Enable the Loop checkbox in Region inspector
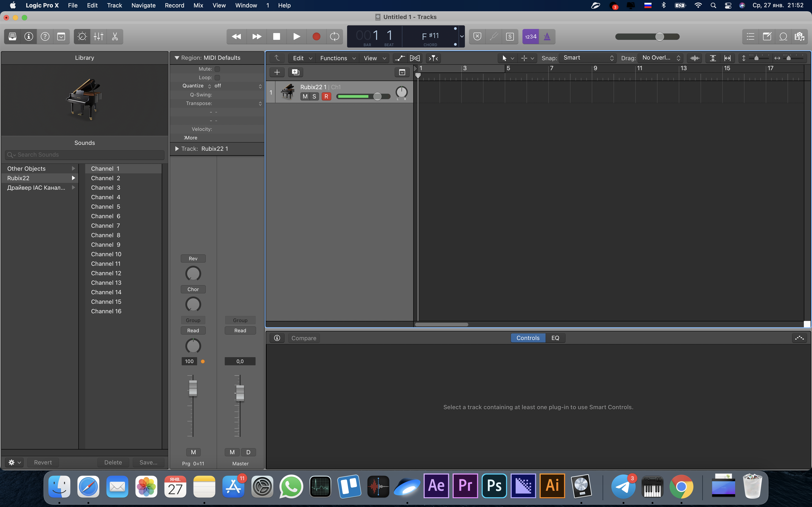Screen dimensions: 812x507 click(217, 77)
